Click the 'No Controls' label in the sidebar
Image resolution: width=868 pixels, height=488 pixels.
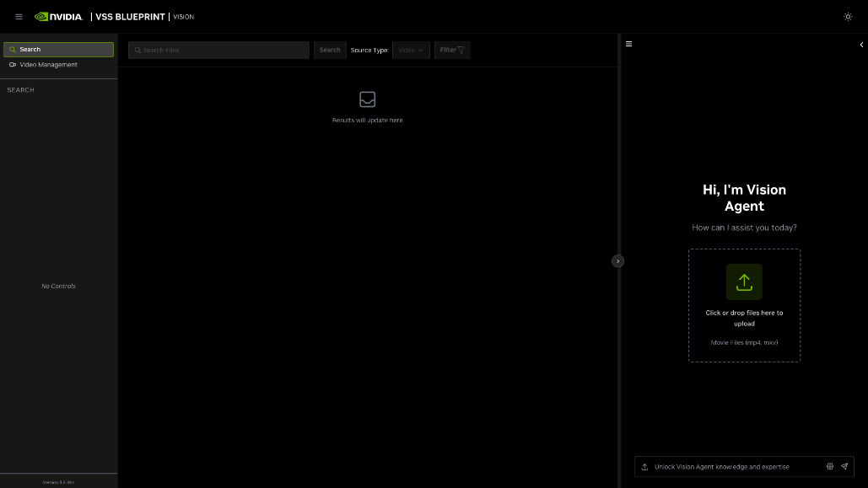(x=59, y=286)
